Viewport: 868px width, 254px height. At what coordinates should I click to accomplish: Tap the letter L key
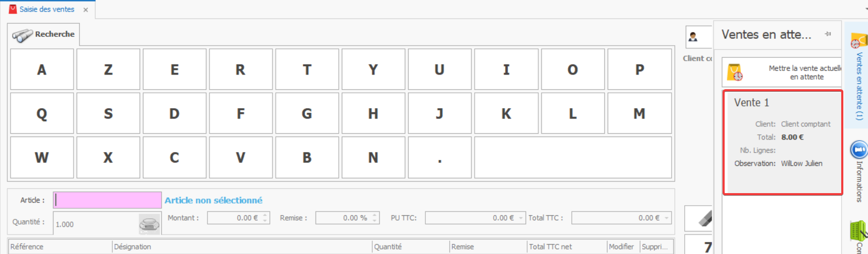point(573,113)
